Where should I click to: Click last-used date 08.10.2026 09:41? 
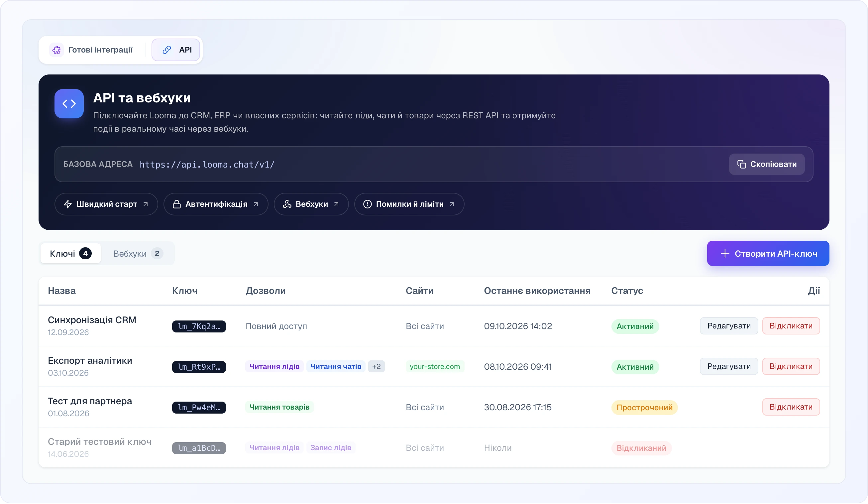click(x=518, y=367)
